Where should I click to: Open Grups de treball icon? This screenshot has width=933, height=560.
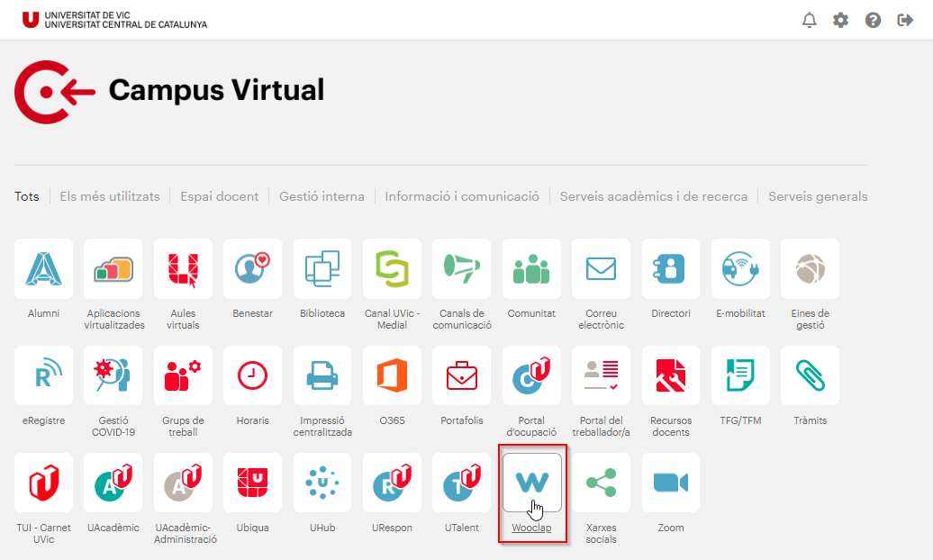(183, 376)
